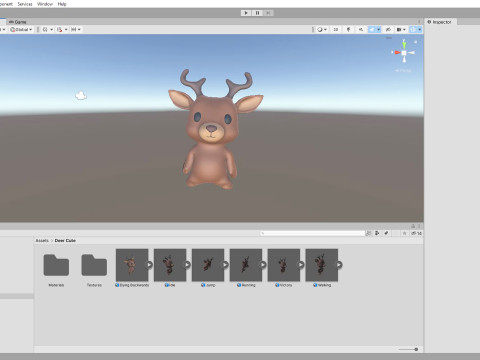This screenshot has width=480, height=360.
Task: Expand the Victory asset sub-items arrow
Action: click(301, 265)
